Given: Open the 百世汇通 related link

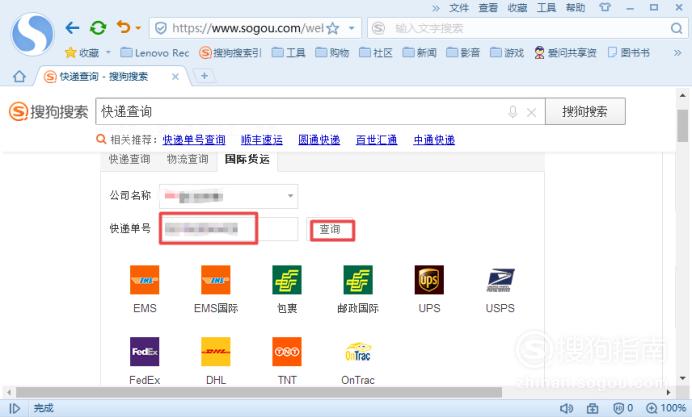Looking at the screenshot, I should pyautogui.click(x=376, y=140).
